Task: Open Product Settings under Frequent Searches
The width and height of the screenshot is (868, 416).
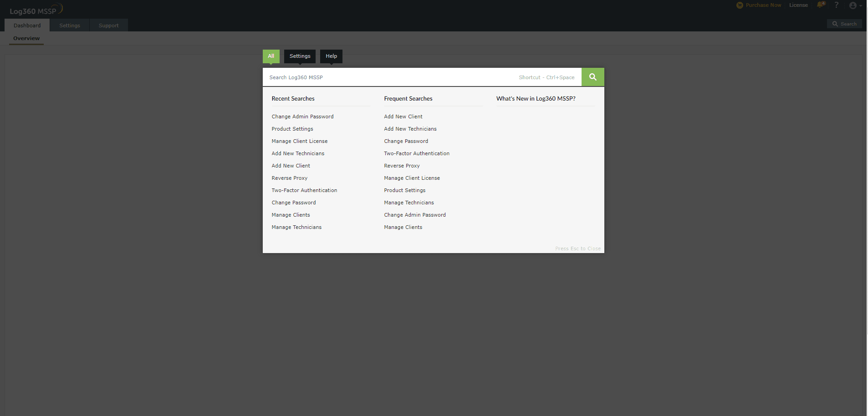Action: coord(404,190)
